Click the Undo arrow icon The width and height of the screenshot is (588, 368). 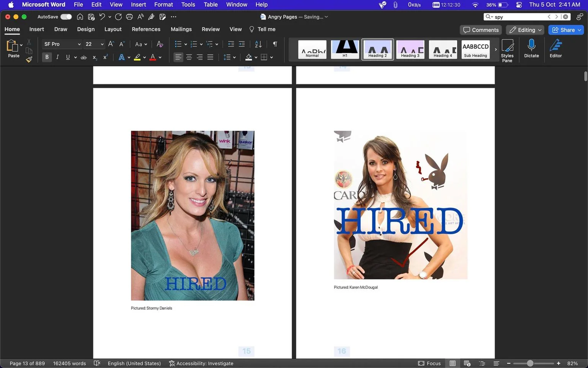coord(102,16)
